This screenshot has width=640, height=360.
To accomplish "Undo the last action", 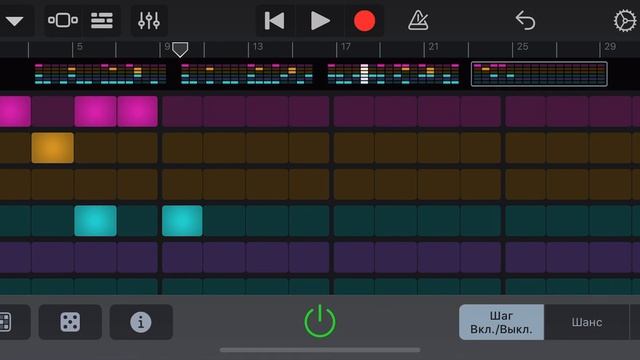I will pos(525,20).
